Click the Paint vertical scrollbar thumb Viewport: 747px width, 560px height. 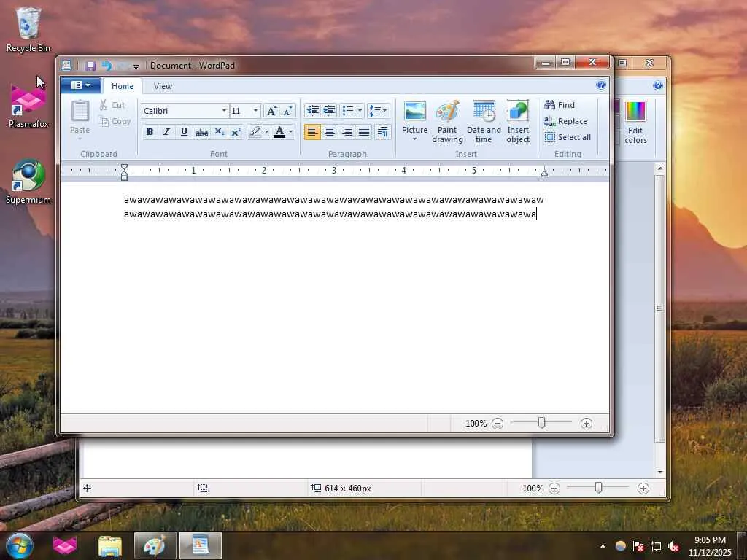point(659,308)
